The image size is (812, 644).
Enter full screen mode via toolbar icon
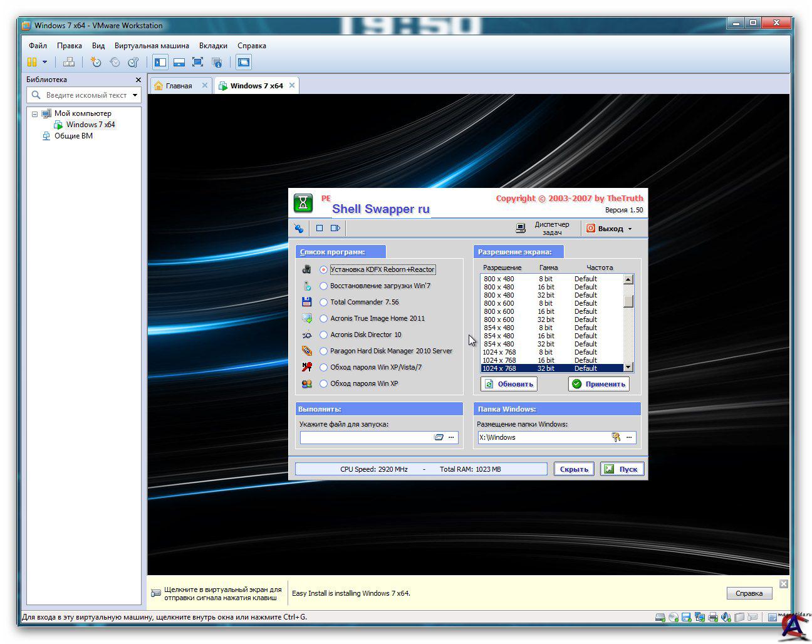197,62
